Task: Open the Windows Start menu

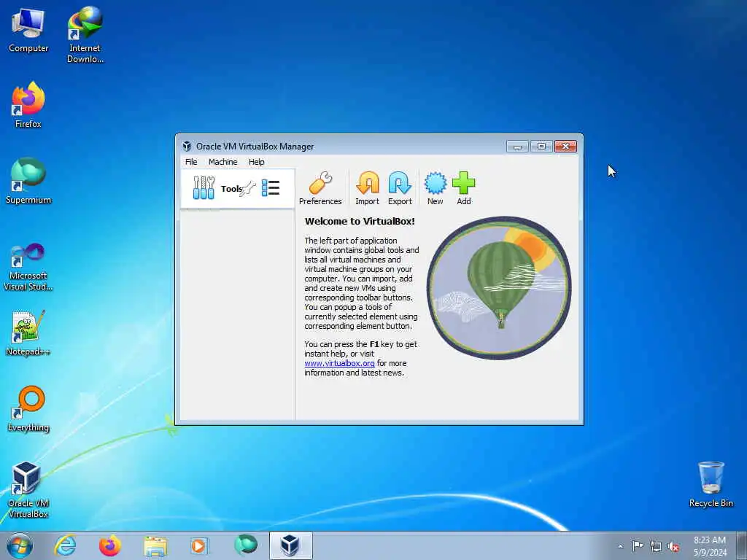Action: [x=20, y=545]
